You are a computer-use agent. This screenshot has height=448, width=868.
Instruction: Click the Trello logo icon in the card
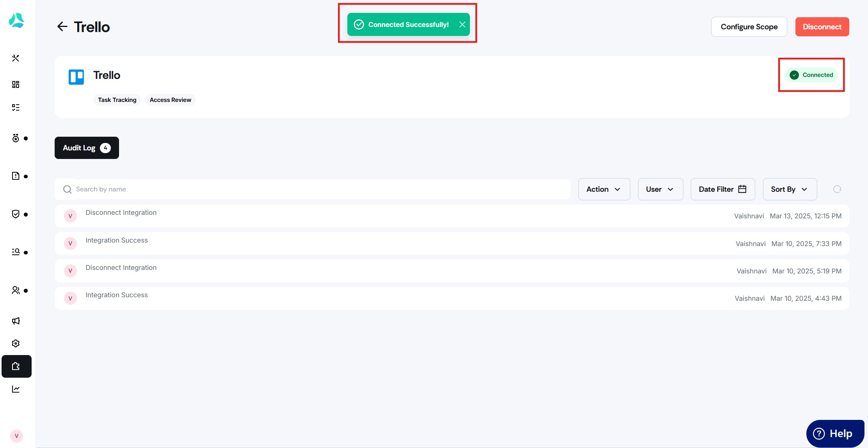(76, 77)
